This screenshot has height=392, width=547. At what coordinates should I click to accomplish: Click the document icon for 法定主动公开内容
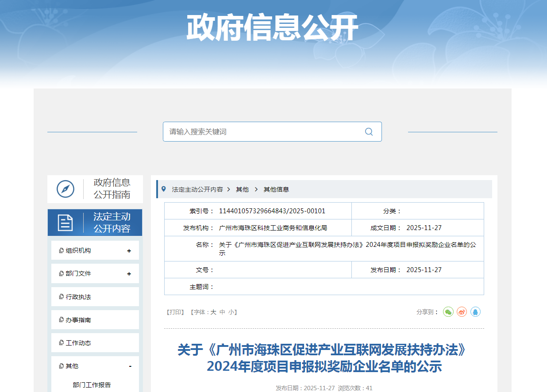[65, 223]
